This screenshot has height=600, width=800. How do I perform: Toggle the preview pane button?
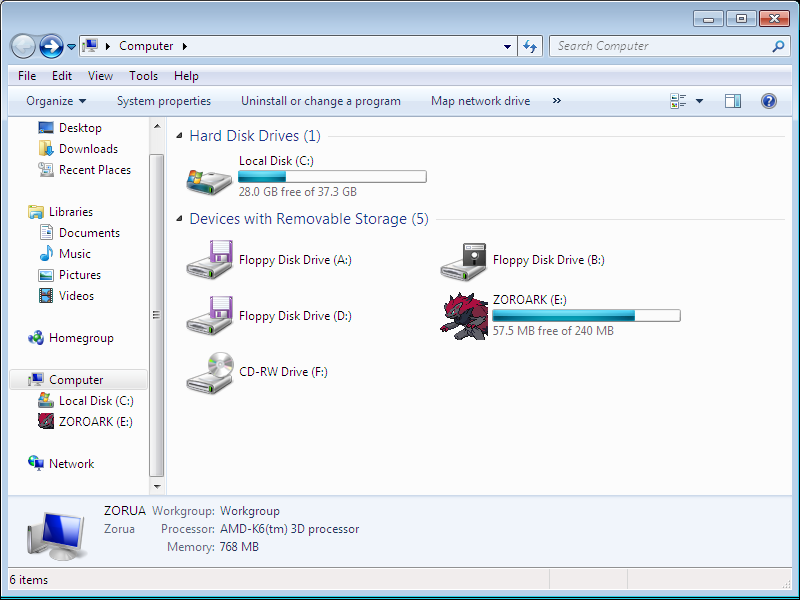pyautogui.click(x=733, y=101)
